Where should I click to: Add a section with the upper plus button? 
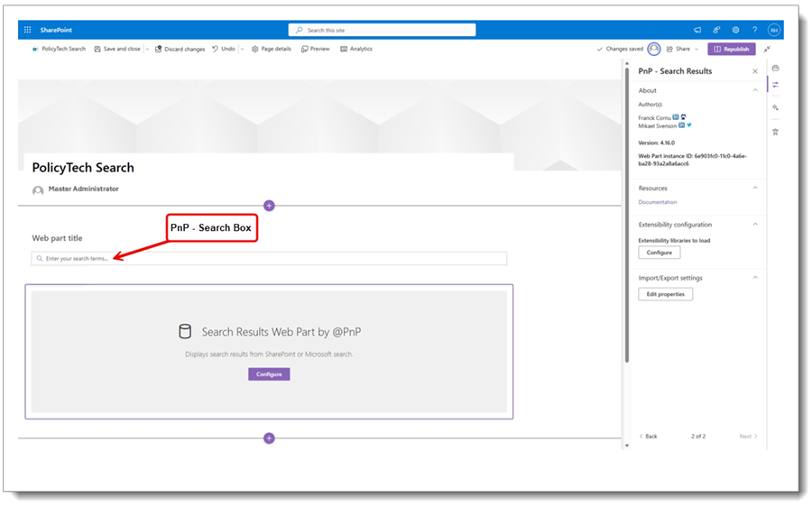tap(269, 206)
